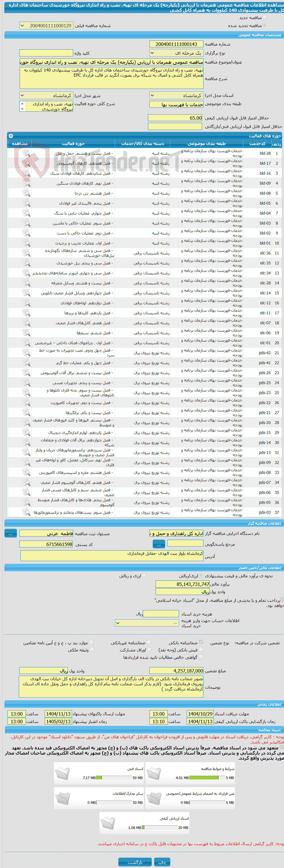
Task: Select the ارزی/ریالی radio option
Action: 201,576
